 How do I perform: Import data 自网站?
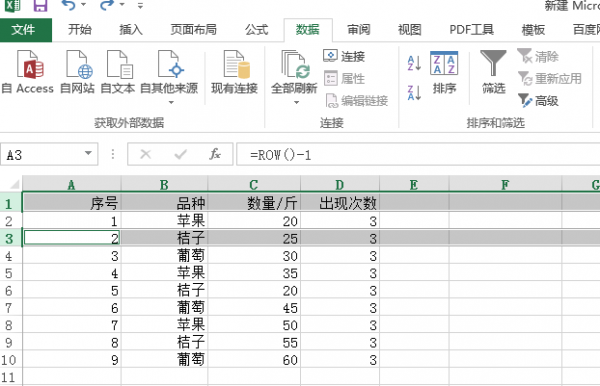(x=77, y=72)
